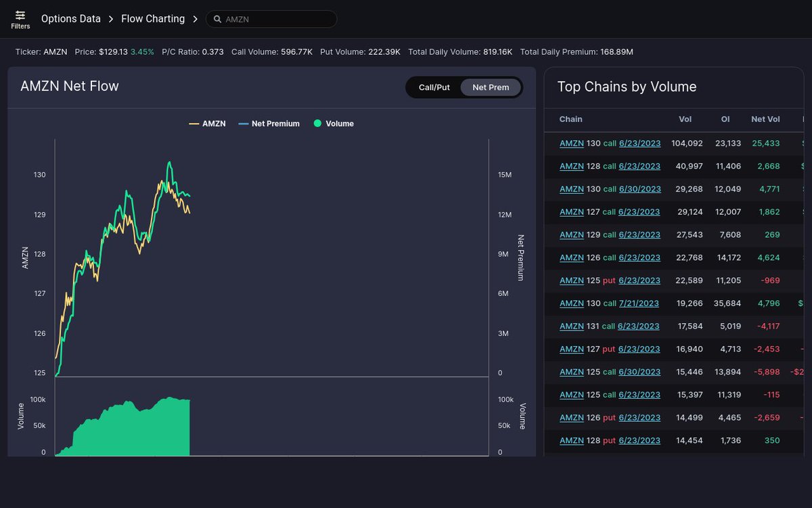Switch chart to Call/Put view

pyautogui.click(x=434, y=87)
